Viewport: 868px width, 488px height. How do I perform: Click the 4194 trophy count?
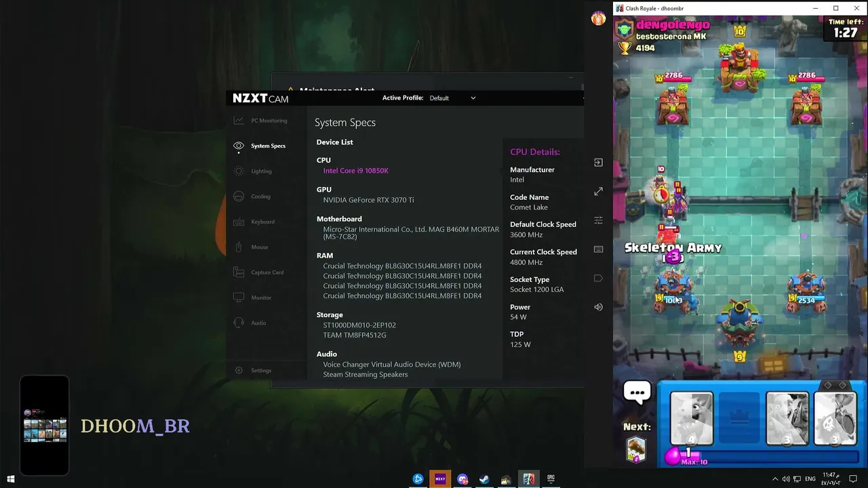pos(645,48)
